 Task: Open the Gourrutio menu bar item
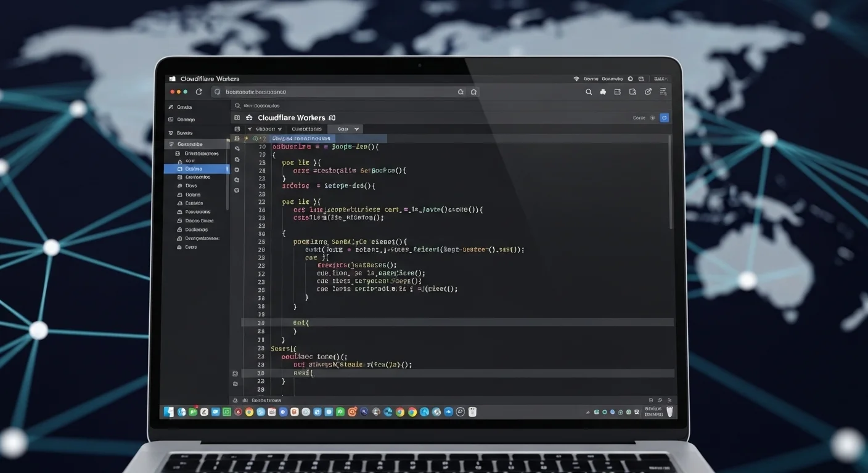point(613,79)
